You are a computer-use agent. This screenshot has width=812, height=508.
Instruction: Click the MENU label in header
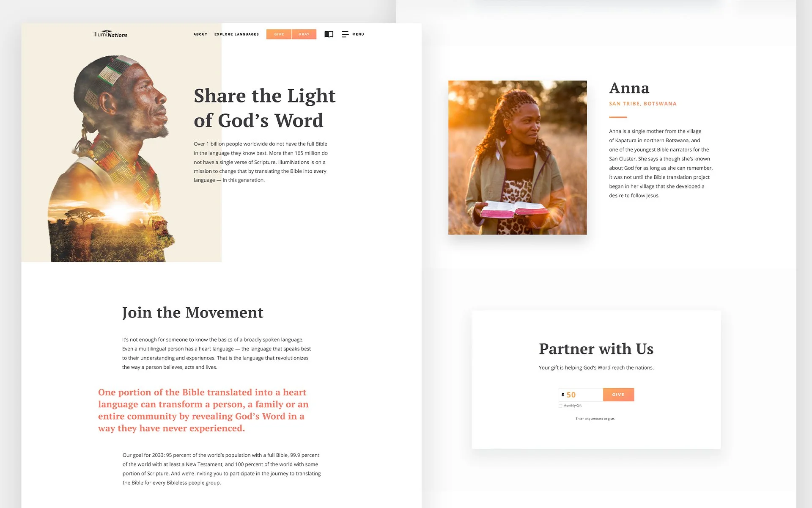tap(358, 34)
